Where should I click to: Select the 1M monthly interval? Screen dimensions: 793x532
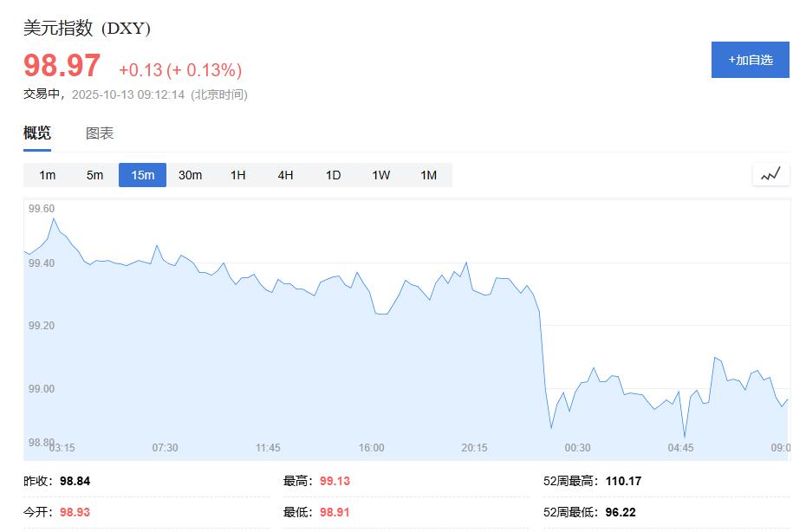(x=427, y=174)
